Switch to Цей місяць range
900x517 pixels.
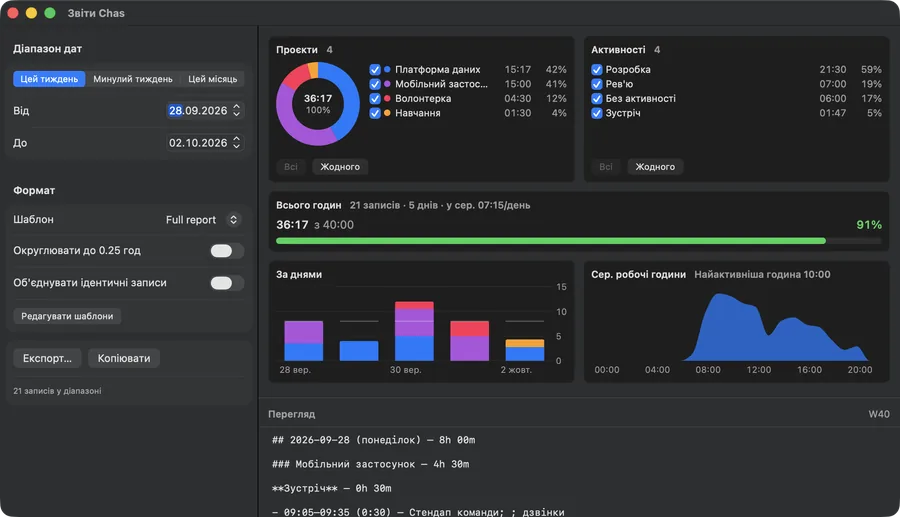(x=212, y=79)
